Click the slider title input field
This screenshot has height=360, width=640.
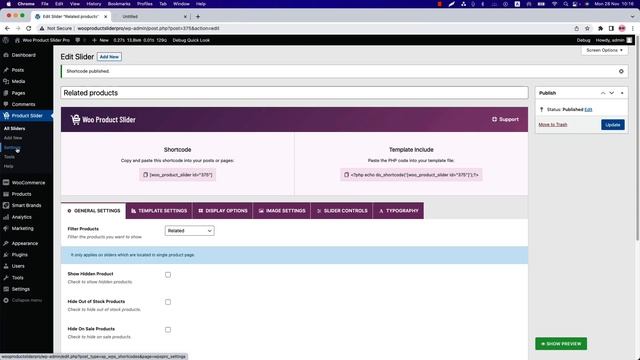[294, 93]
